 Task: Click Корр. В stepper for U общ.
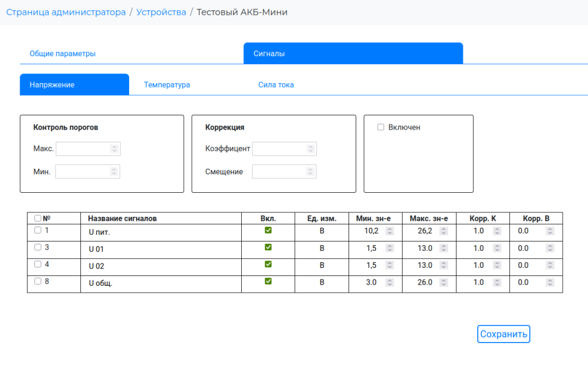click(550, 282)
